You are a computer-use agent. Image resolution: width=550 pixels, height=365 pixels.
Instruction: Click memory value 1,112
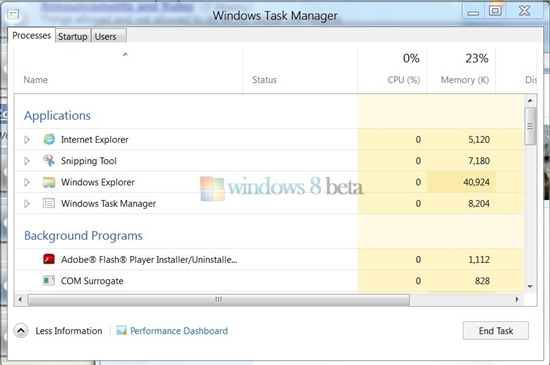479,260
